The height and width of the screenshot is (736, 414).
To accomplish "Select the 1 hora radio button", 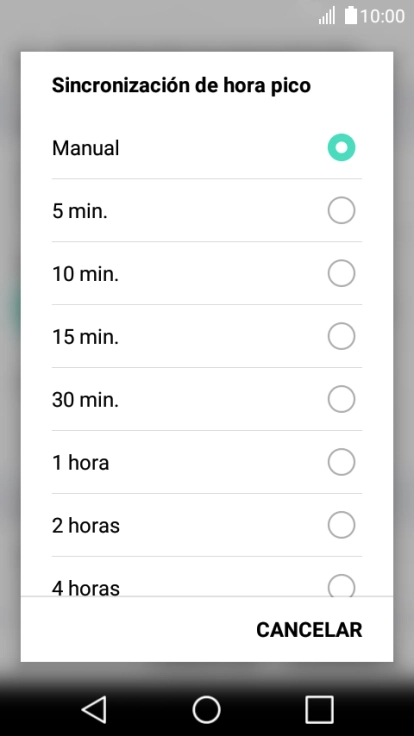I will [x=341, y=462].
